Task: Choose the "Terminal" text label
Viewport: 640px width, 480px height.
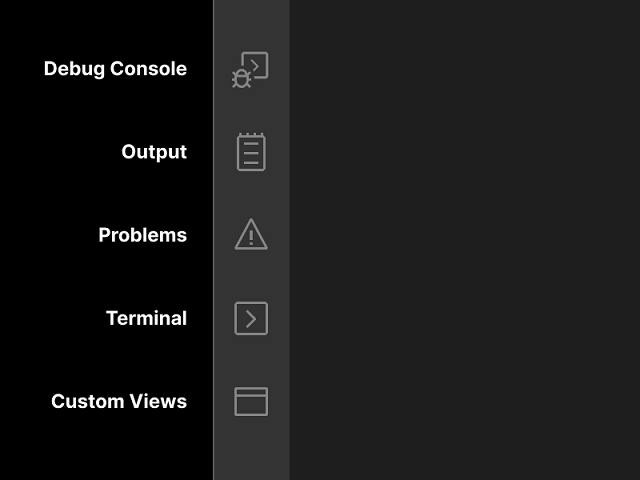Action: click(146, 318)
